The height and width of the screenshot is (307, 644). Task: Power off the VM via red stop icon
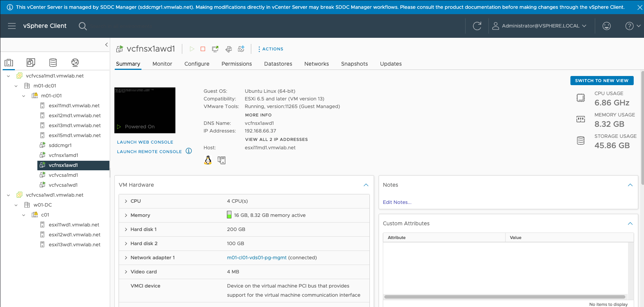pos(203,49)
